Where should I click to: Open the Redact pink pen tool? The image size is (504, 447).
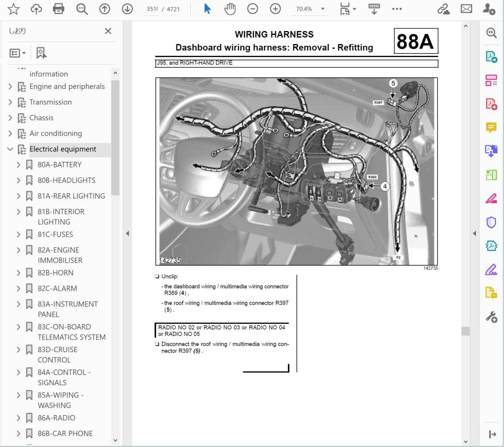point(491,198)
